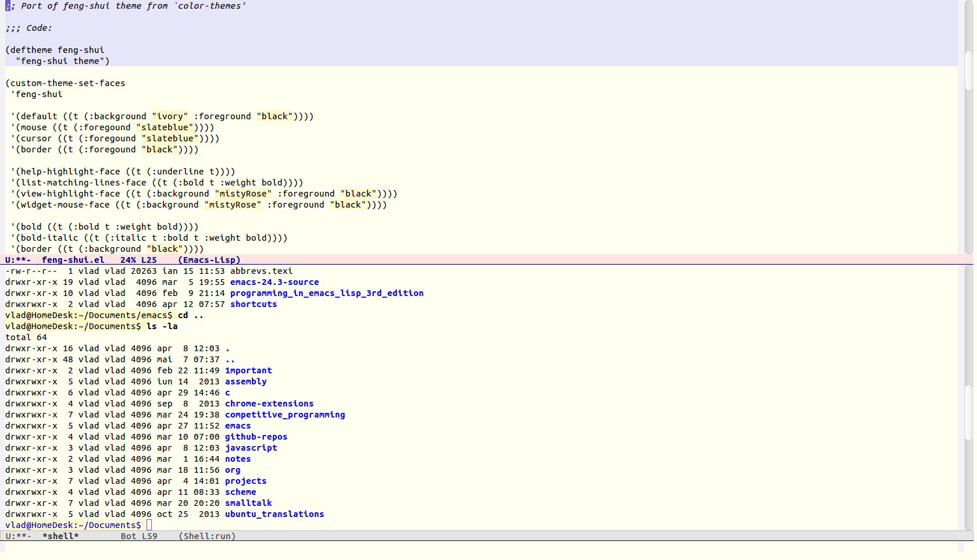Click the projects directory entry
Image resolution: width=977 pixels, height=560 pixels.
[246, 481]
